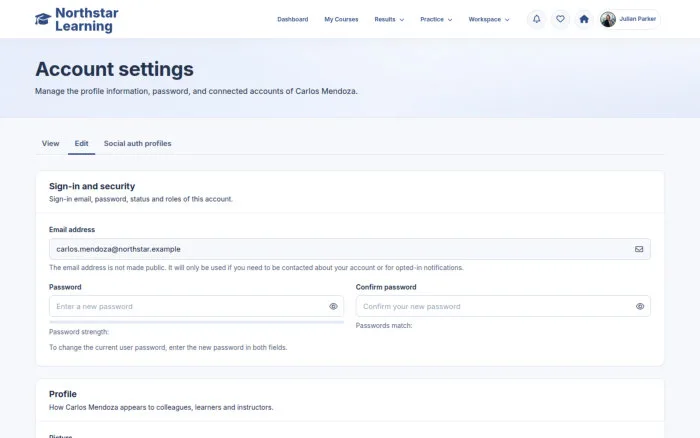The image size is (700, 438).
Task: Open the Dashboard page
Action: tap(292, 20)
